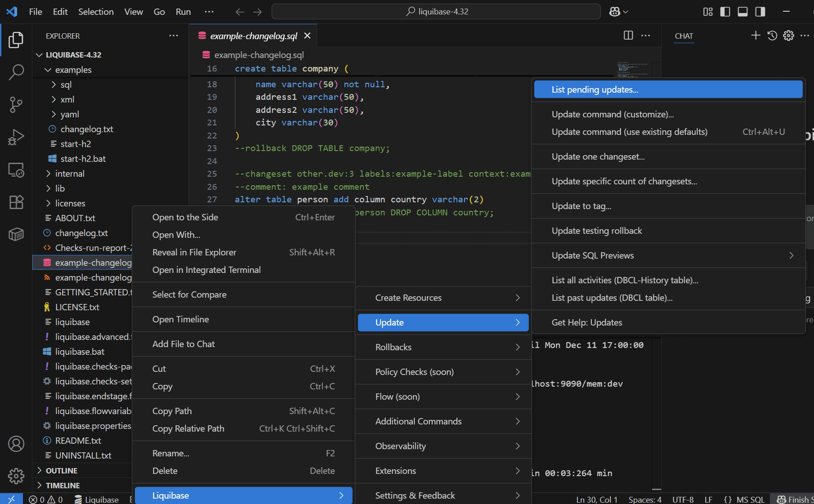Open the Extensions view
This screenshot has width=814, height=504.
[x=16, y=202]
